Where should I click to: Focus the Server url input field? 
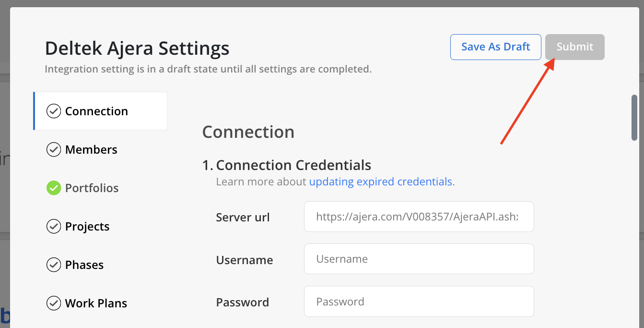pyautogui.click(x=419, y=217)
